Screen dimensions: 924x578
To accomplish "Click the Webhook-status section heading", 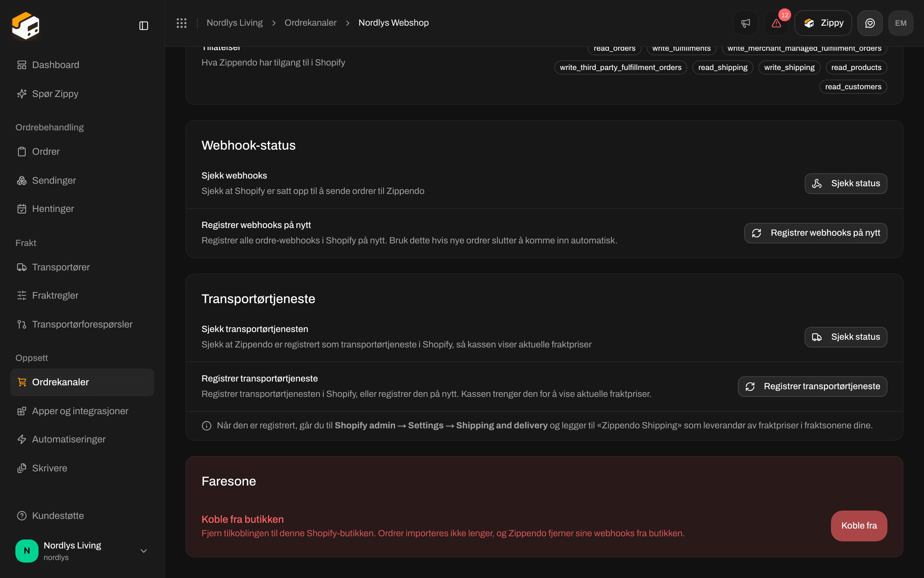I will click(x=249, y=145).
